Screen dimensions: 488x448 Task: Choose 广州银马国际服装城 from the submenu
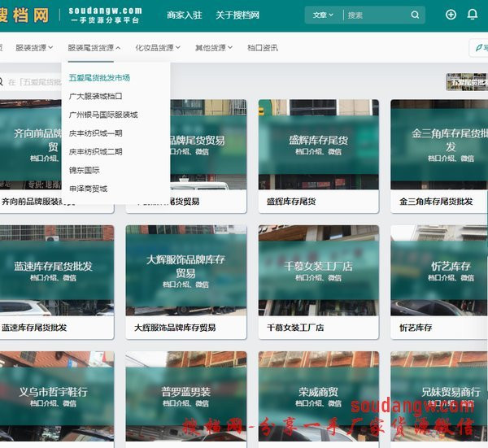(103, 115)
